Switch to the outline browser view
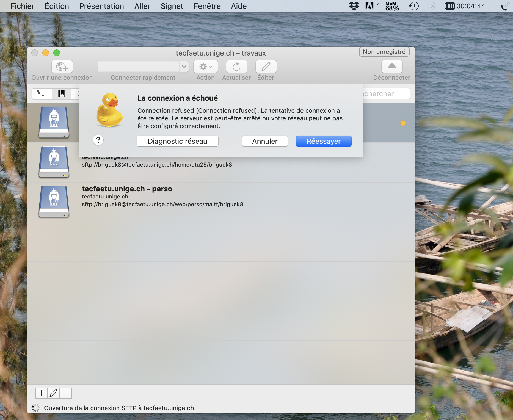The width and height of the screenshot is (513, 420). 41,93
